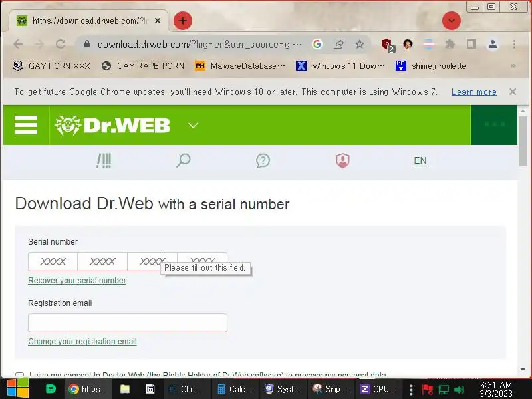The height and width of the screenshot is (399, 532).
Task: Bookmark this page with the star icon
Action: tap(360, 44)
